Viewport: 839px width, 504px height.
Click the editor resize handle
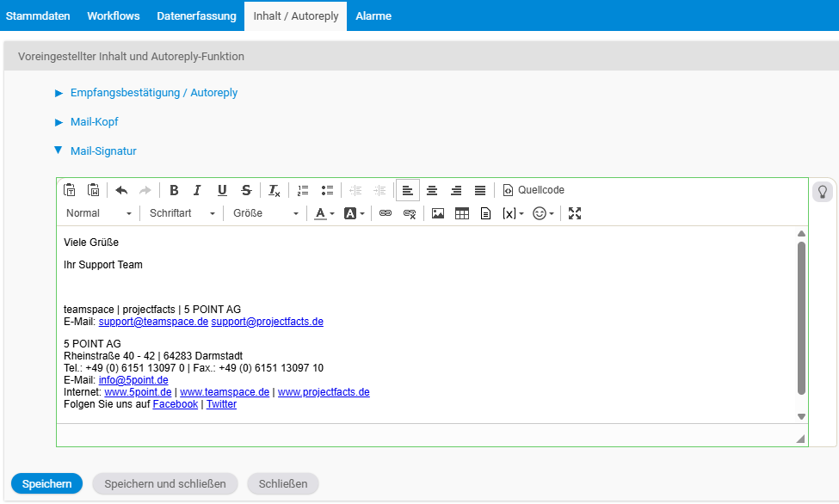tap(800, 439)
